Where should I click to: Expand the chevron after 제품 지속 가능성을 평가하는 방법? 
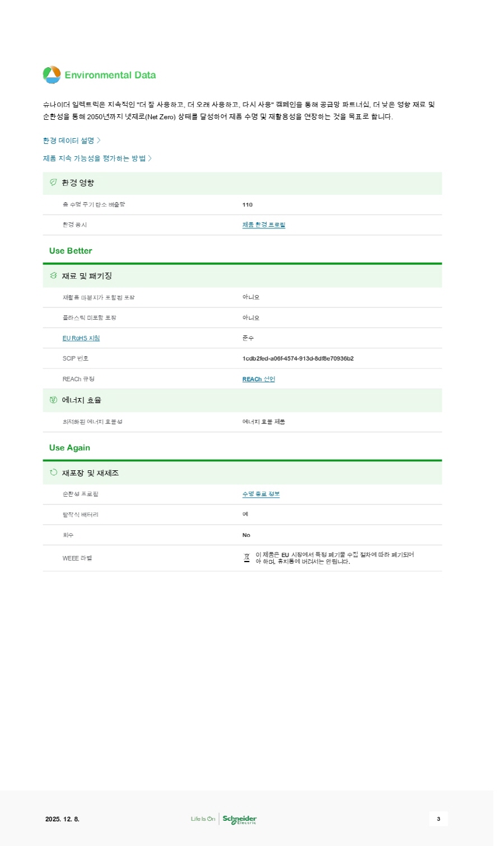tap(150, 158)
